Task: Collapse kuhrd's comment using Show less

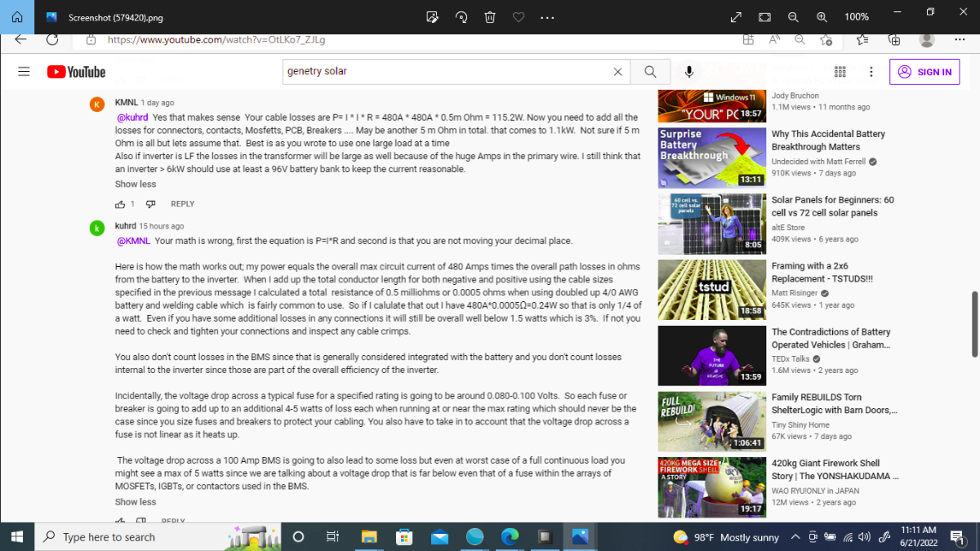Action: (136, 502)
